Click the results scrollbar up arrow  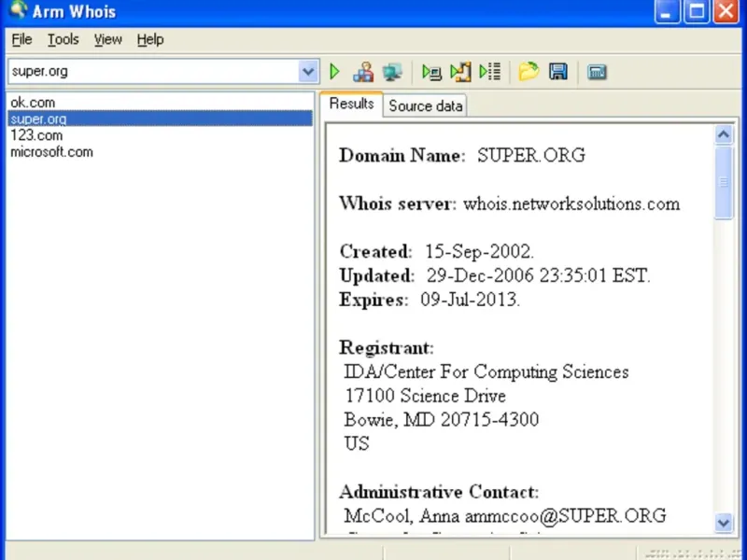(724, 134)
